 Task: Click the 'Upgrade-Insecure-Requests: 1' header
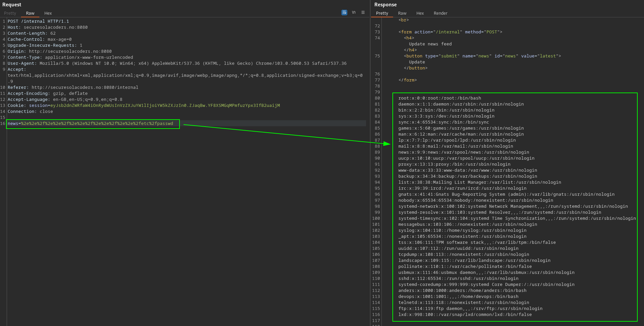(x=45, y=45)
